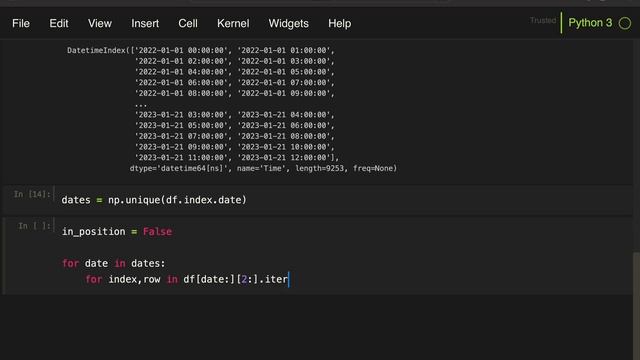Click the '2022-01-01 00:00:00' output entry
640x360 pixels.
181,51
